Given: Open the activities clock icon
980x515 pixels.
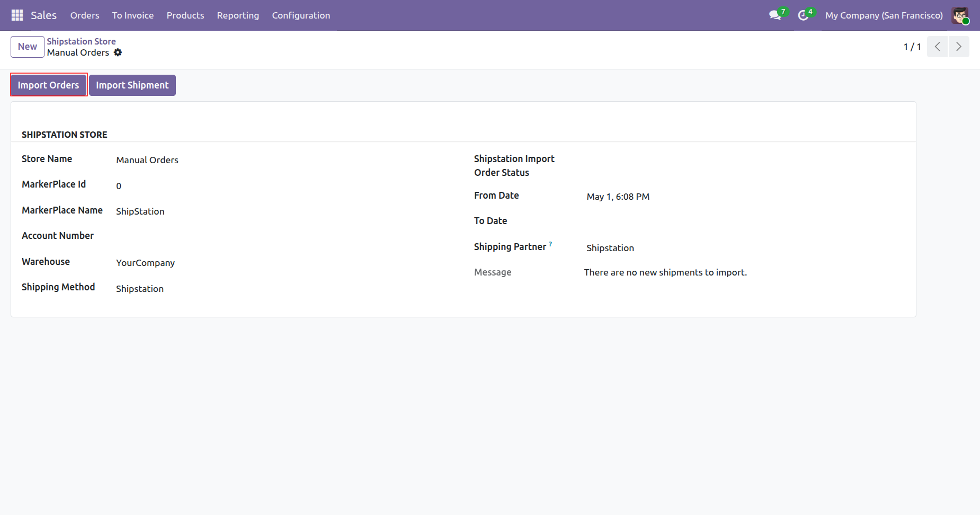Looking at the screenshot, I should pos(803,15).
